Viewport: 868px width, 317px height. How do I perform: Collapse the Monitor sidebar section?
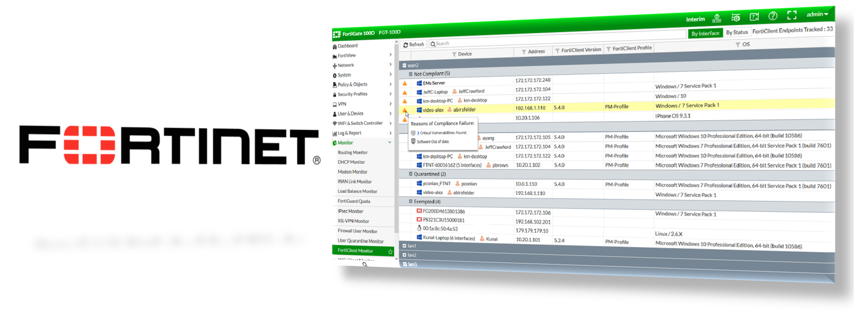coord(362,143)
